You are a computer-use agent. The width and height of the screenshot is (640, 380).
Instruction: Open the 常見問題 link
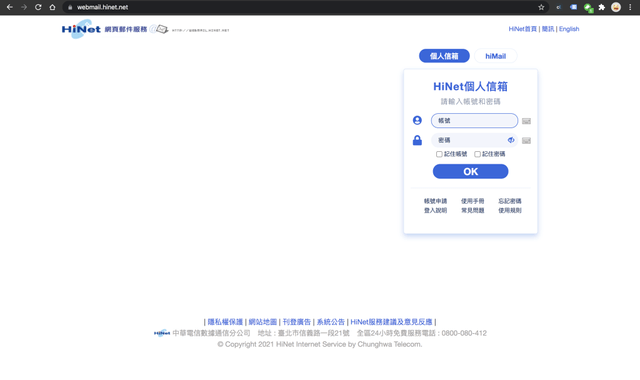(472, 210)
